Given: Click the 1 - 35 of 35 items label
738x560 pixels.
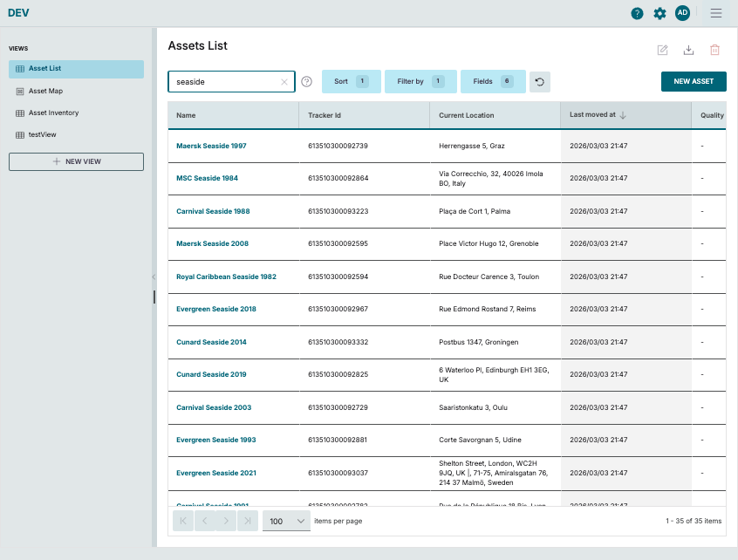Looking at the screenshot, I should 694,521.
